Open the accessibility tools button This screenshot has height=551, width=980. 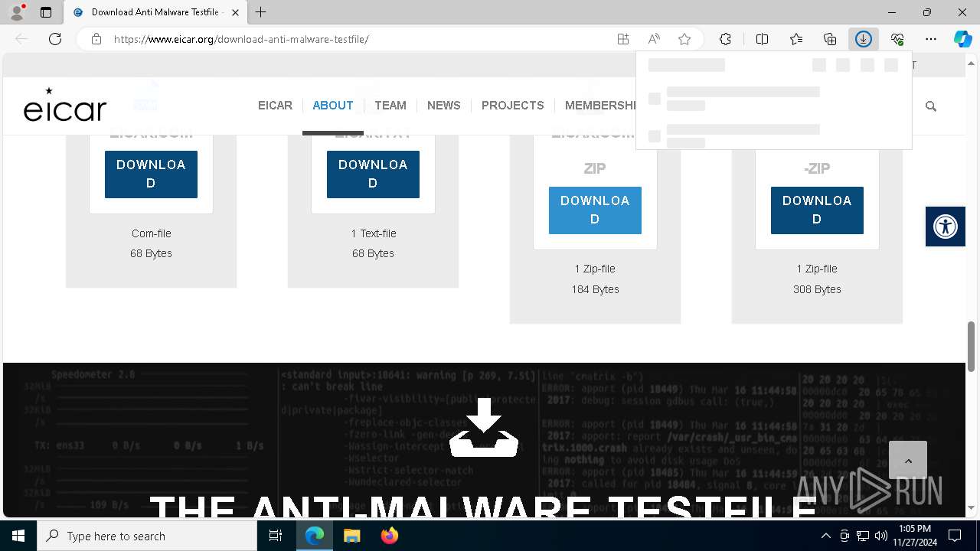pos(946,227)
